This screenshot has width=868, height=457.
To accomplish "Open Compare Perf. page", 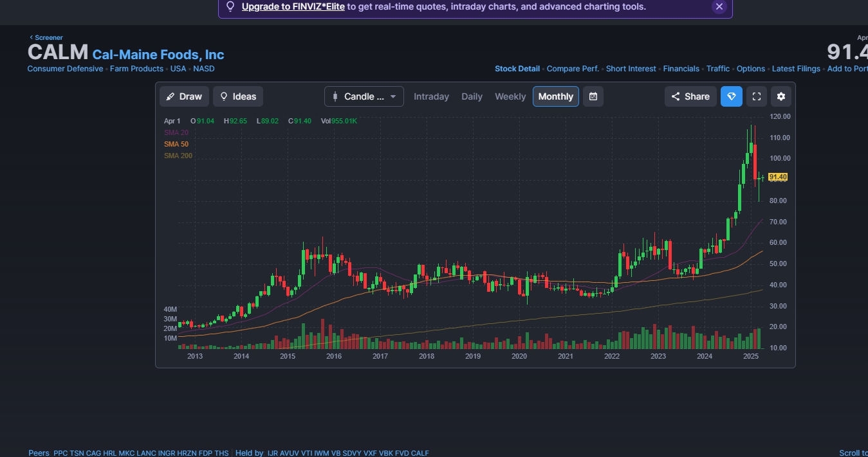I will tap(573, 69).
